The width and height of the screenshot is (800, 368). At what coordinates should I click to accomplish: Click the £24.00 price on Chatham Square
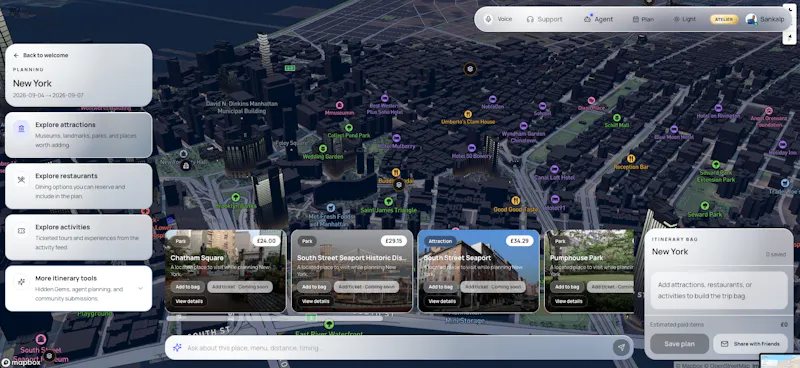point(266,241)
